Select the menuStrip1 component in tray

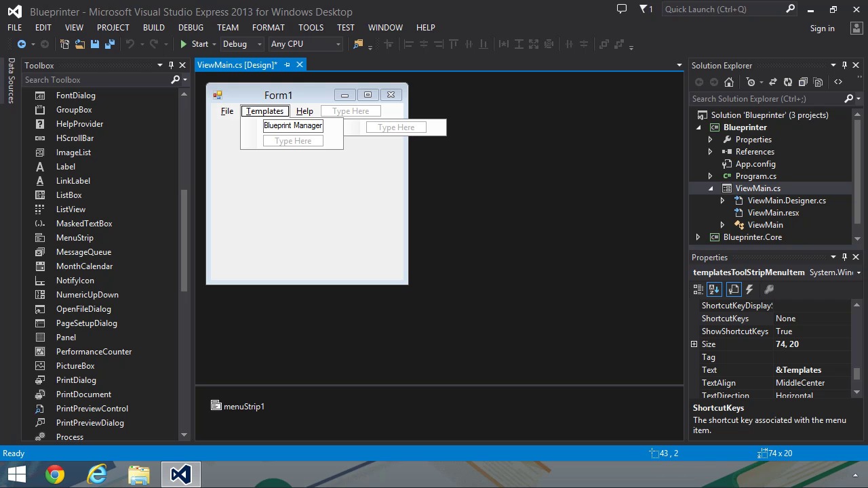tap(237, 406)
